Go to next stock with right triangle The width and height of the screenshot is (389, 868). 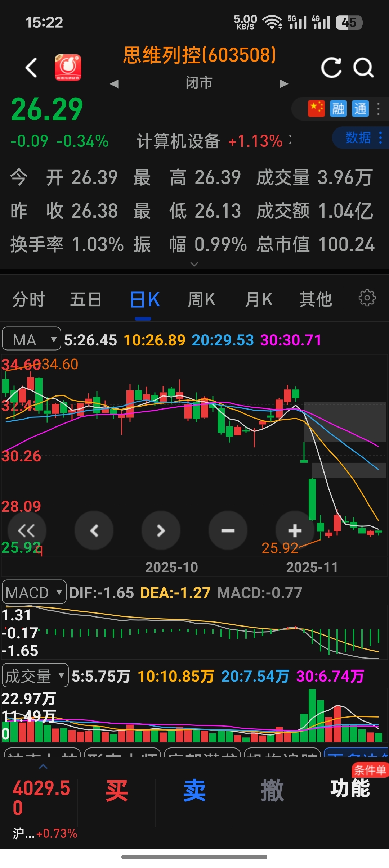tap(284, 84)
